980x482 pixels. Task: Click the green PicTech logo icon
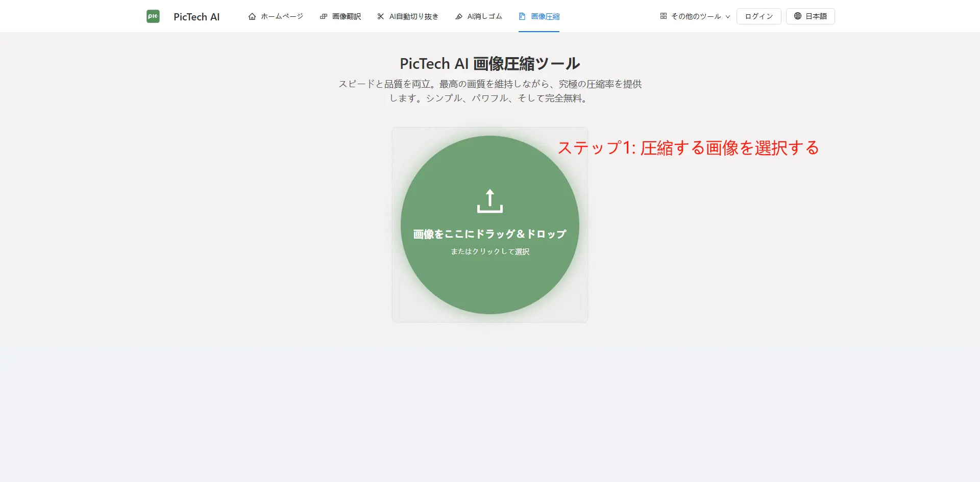[x=153, y=16]
